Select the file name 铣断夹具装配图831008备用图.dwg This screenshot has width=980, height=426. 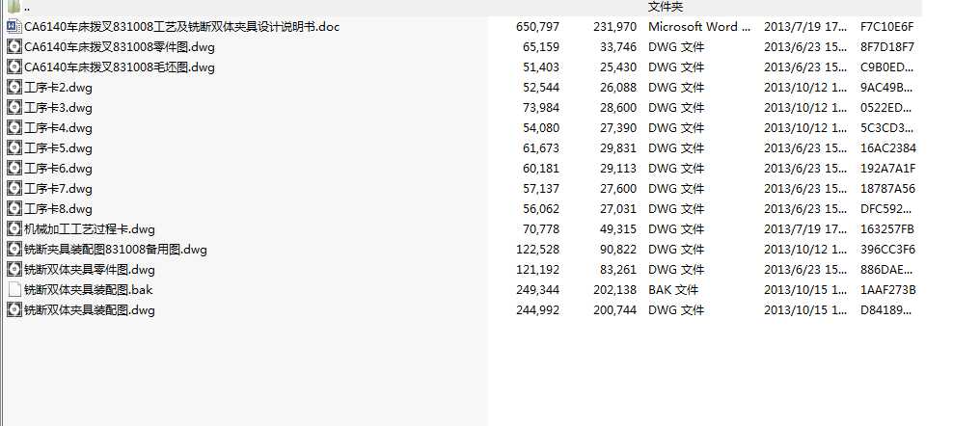[x=116, y=250]
